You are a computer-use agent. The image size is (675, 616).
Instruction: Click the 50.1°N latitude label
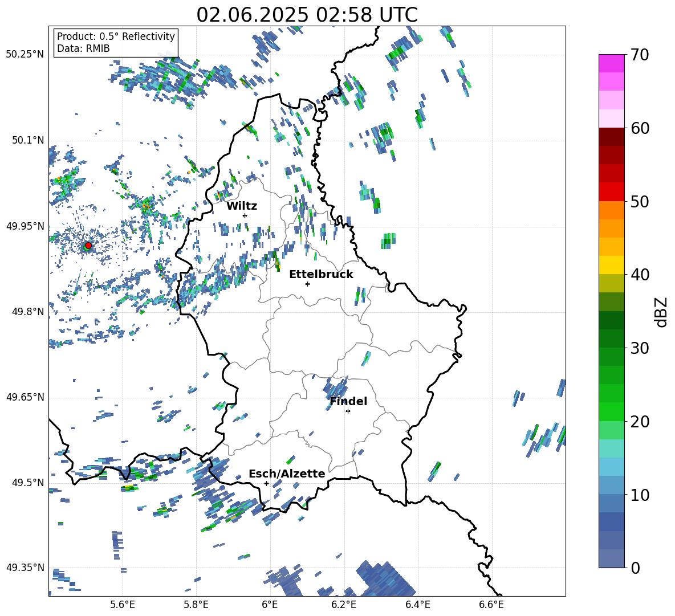[28, 140]
